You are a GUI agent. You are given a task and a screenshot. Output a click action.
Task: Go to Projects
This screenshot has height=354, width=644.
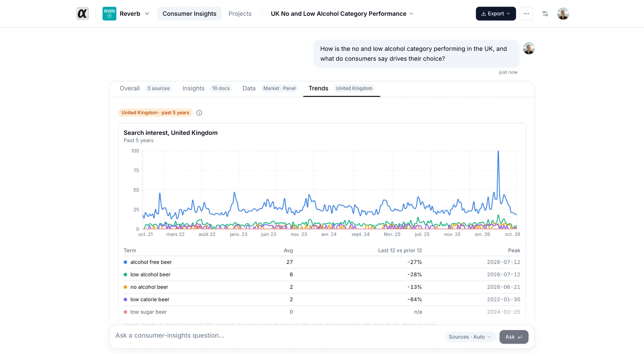click(240, 14)
